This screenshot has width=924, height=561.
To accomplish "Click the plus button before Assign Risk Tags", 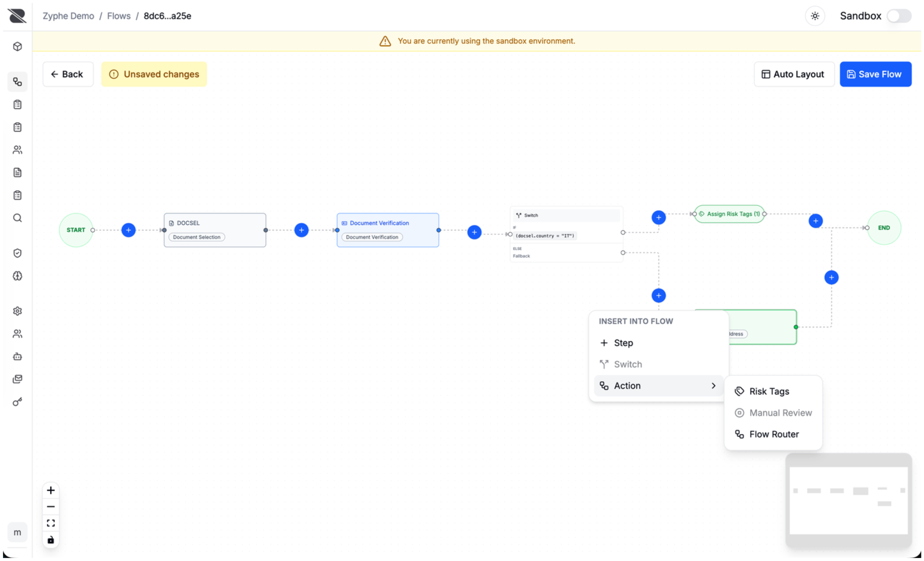I will [658, 218].
